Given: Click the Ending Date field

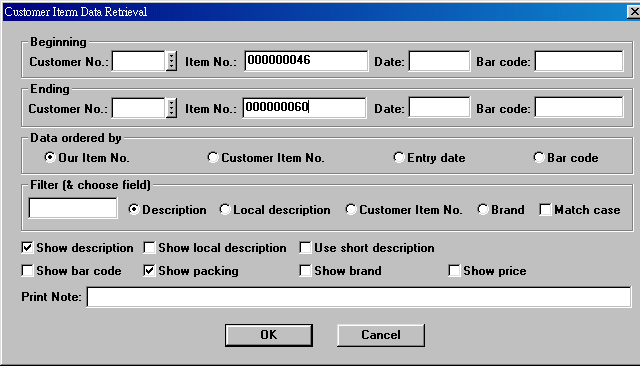Looking at the screenshot, I should (x=439, y=107).
